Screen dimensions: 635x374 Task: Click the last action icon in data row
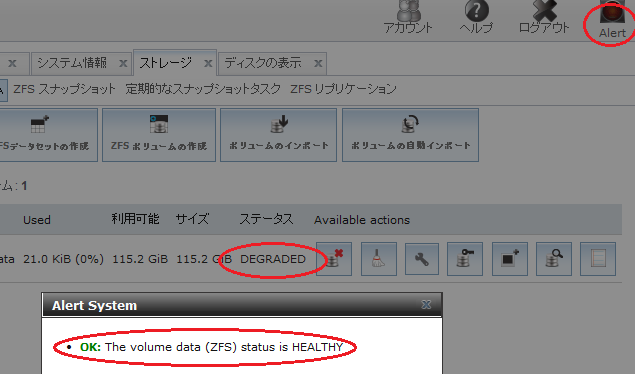pyautogui.click(x=598, y=259)
